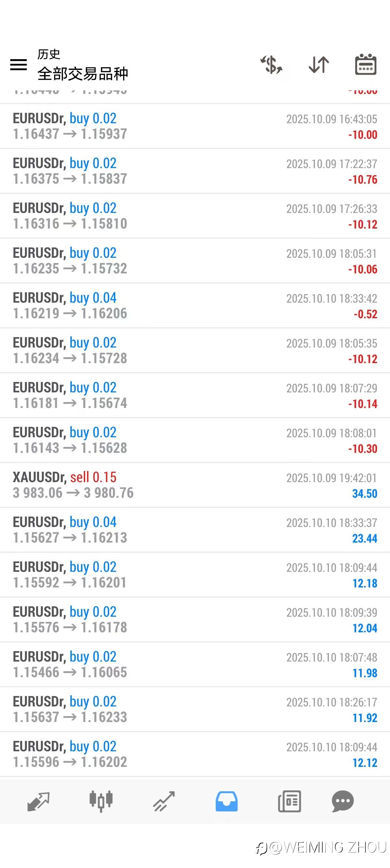Select trade with -10.76 loss

[x=195, y=171]
